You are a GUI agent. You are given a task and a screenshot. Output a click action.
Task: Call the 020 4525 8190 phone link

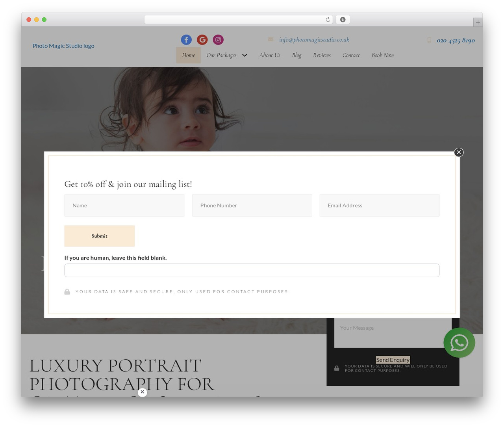pyautogui.click(x=456, y=40)
